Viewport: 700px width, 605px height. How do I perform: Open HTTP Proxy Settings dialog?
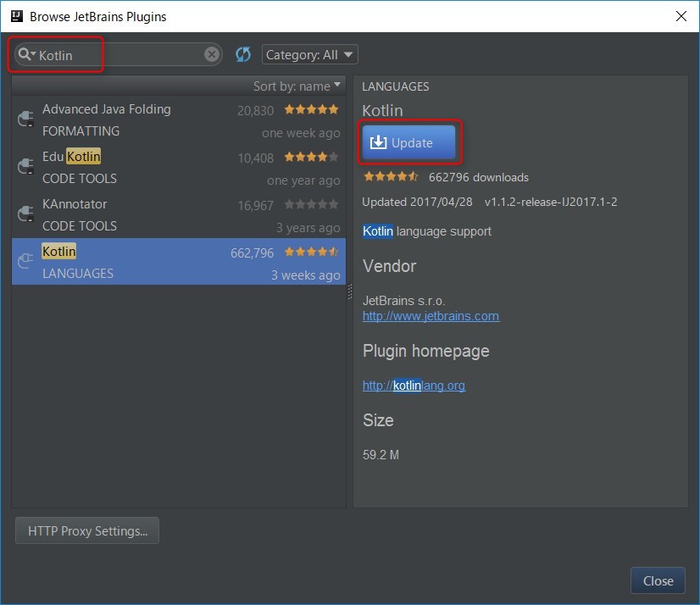coord(87,530)
